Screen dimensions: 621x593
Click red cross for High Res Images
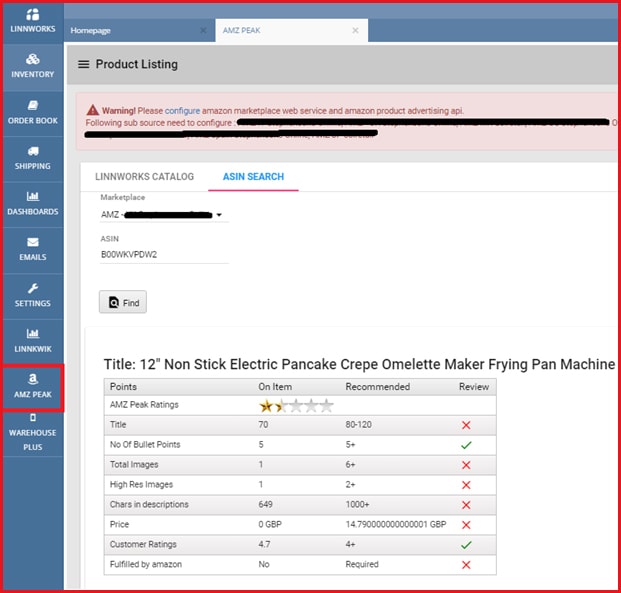tap(466, 485)
